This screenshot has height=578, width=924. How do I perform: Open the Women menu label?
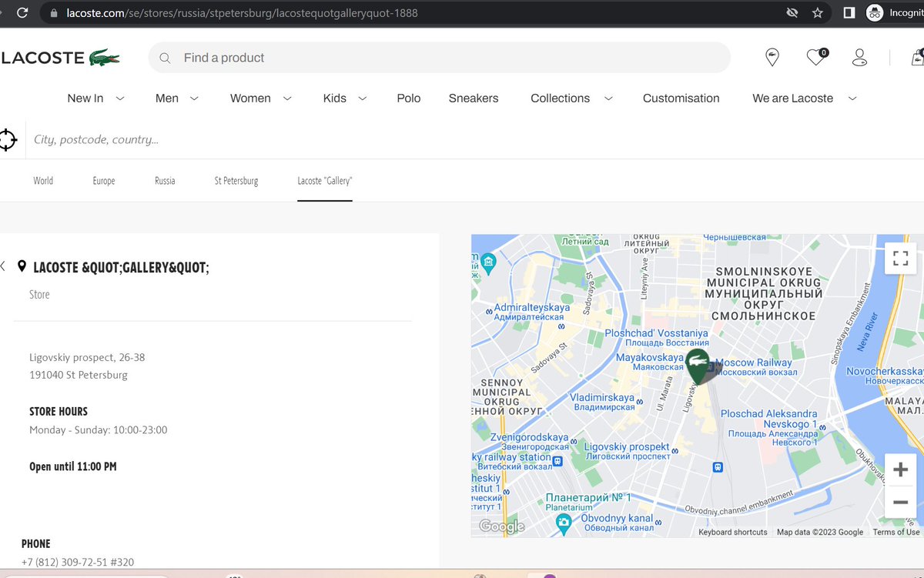coord(250,99)
